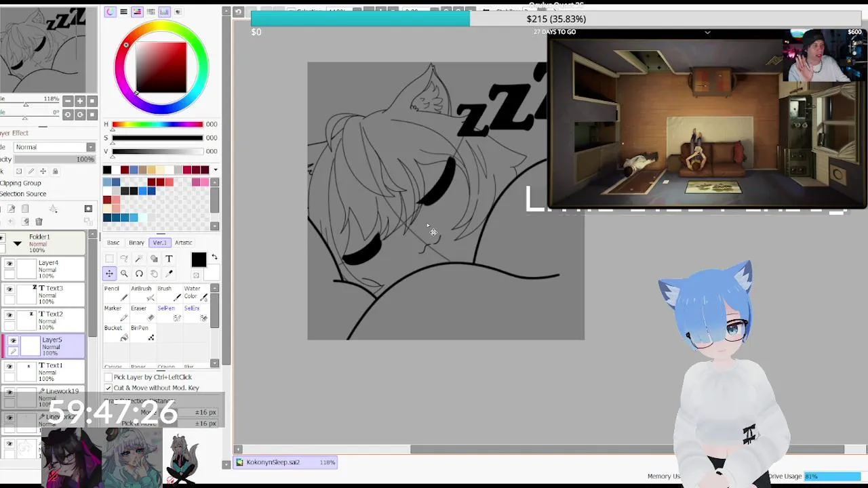
Task: Select the Move tool
Action: (109, 274)
